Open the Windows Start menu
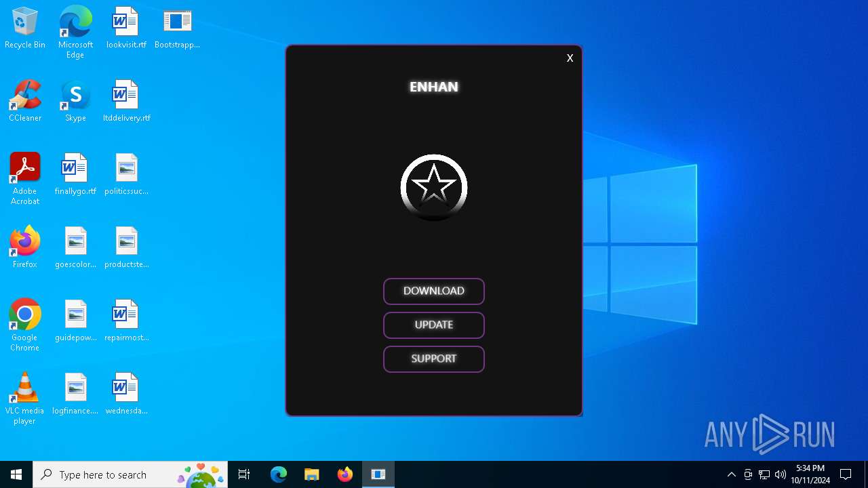Screen dimensions: 868x488 click(x=16, y=474)
